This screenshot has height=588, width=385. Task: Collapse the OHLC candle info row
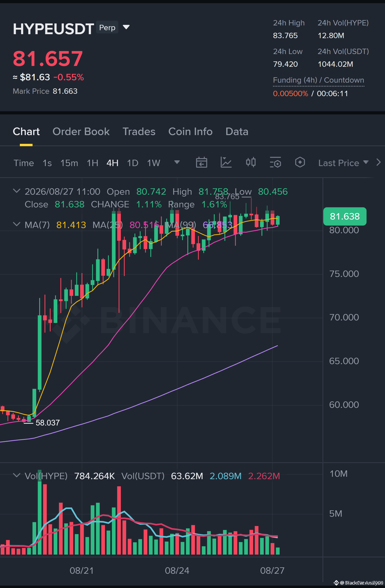coord(16,191)
